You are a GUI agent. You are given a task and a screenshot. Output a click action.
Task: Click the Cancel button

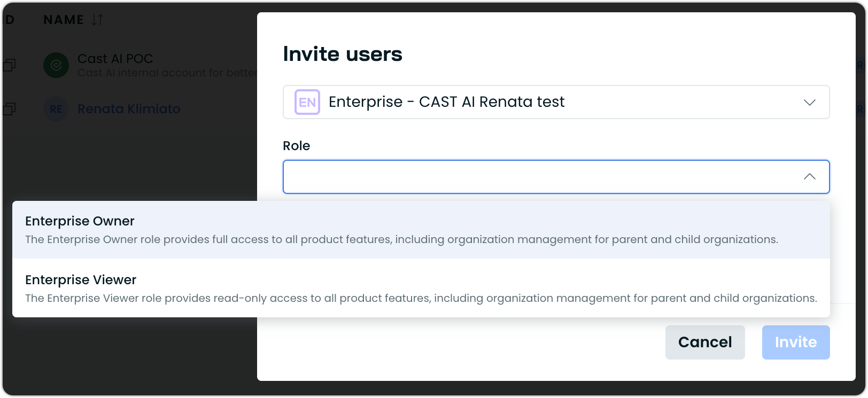705,342
